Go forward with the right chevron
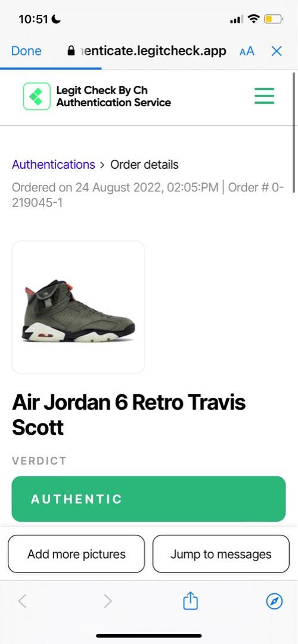This screenshot has width=298, height=644. pyautogui.click(x=107, y=601)
